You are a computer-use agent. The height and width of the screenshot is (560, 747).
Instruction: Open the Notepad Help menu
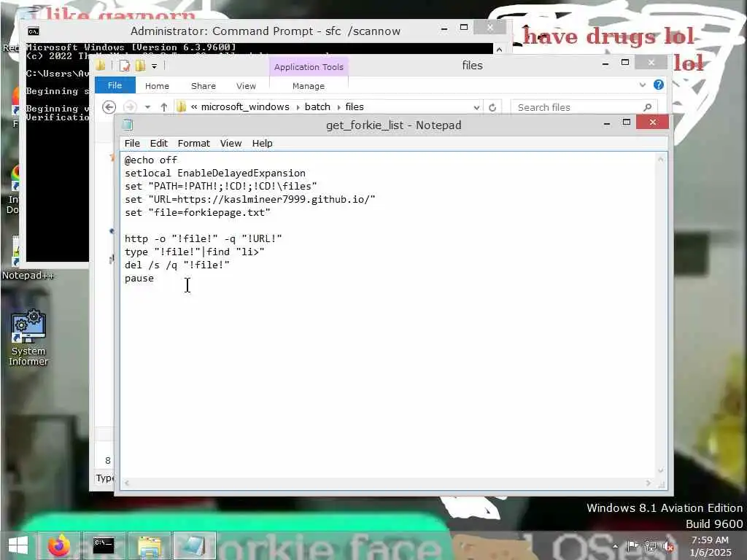262,144
